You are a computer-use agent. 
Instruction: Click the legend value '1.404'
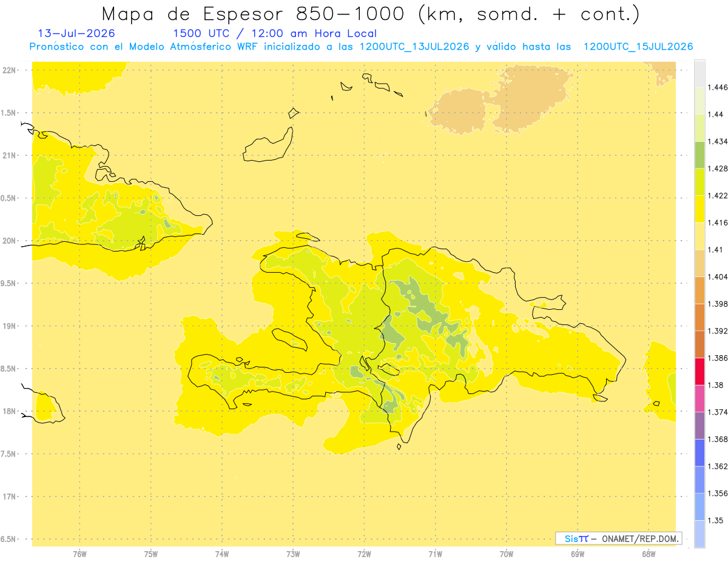718,276
